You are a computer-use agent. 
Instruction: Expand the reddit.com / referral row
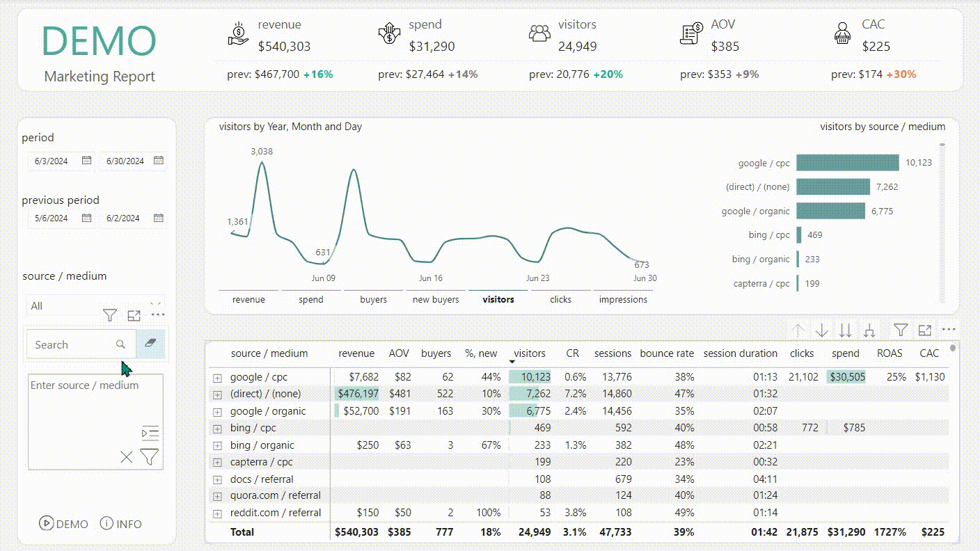(x=217, y=513)
